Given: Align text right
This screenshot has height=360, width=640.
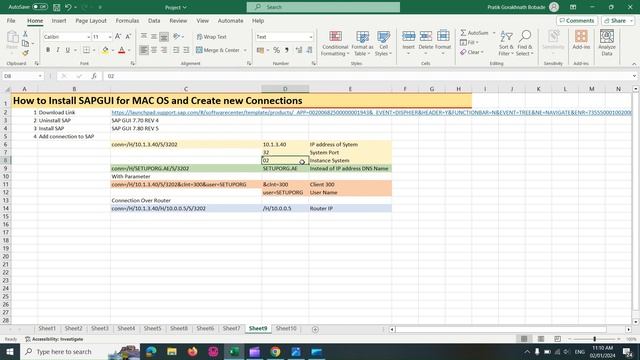Looking at the screenshot, I should point(164,50).
